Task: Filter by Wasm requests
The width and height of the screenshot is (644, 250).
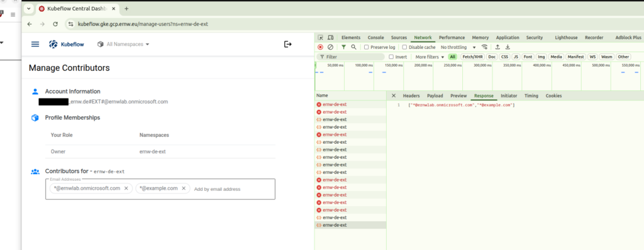Action: [606, 57]
